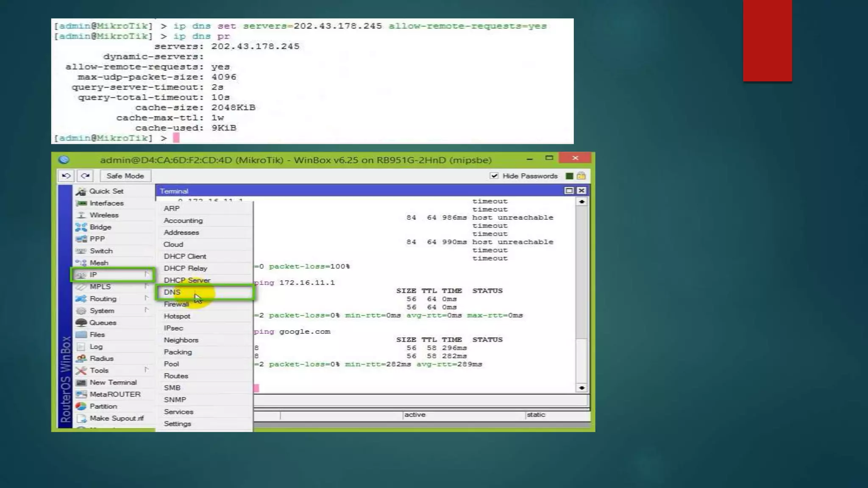Screen dimensions: 868x488
Task: Click the lock icon near Hide Passwords
Action: 581,176
